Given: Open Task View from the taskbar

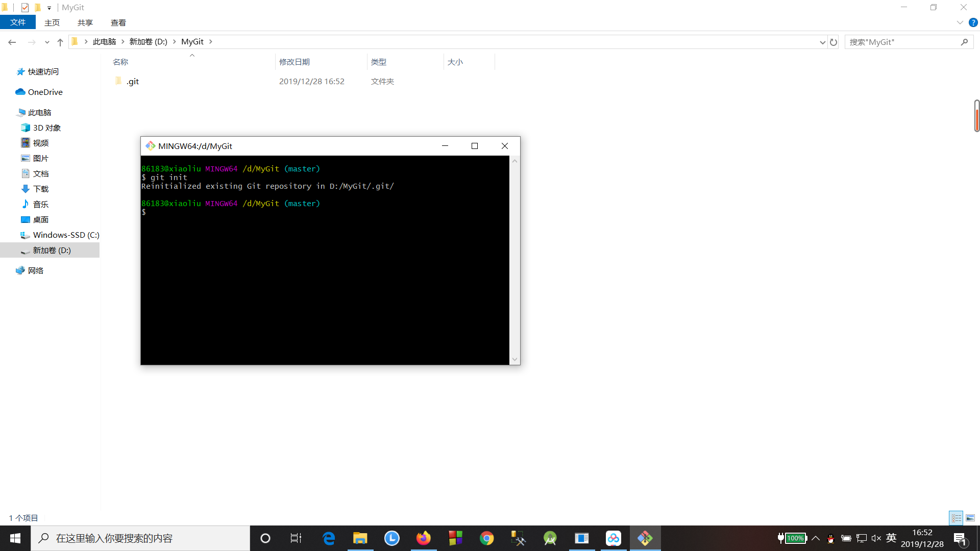Looking at the screenshot, I should tap(296, 538).
